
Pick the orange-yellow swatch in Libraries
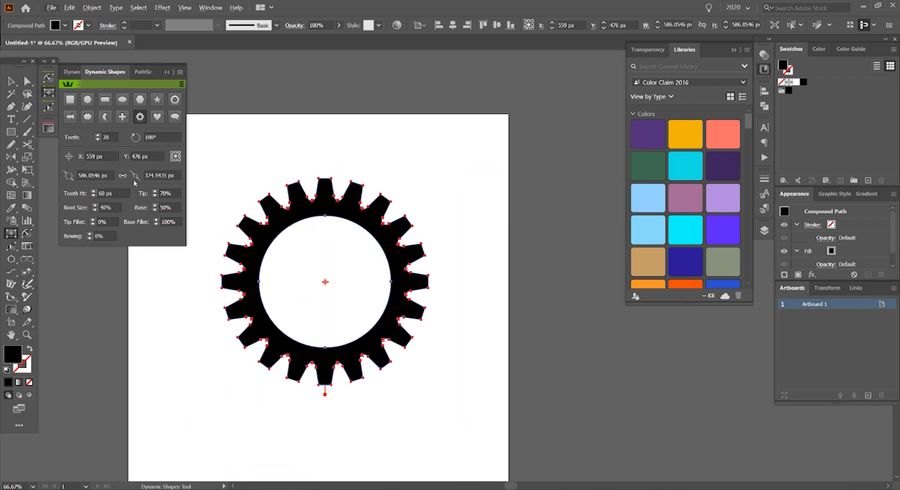pos(685,134)
